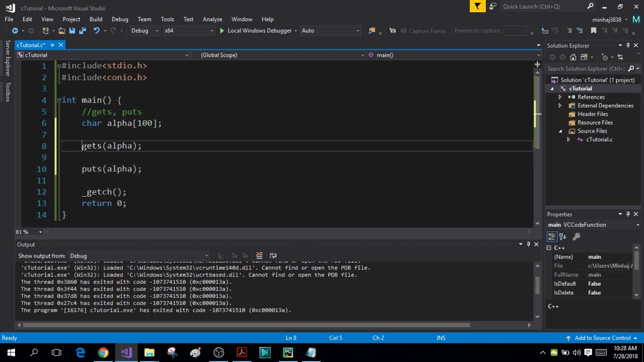
Task: Open the Server Explorer side tab
Action: pyautogui.click(x=8, y=58)
